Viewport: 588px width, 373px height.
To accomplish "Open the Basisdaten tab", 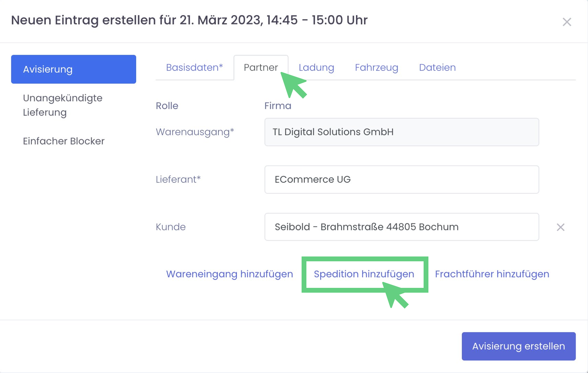I will click(x=194, y=68).
